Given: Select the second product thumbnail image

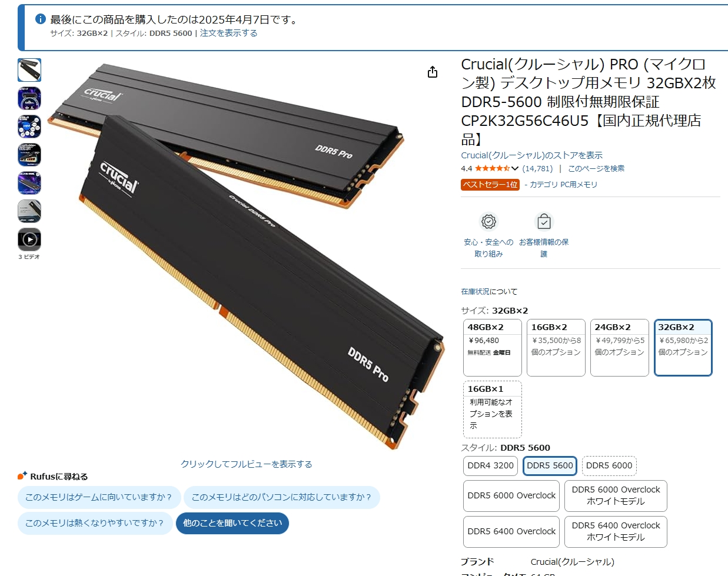Looking at the screenshot, I should [x=29, y=98].
